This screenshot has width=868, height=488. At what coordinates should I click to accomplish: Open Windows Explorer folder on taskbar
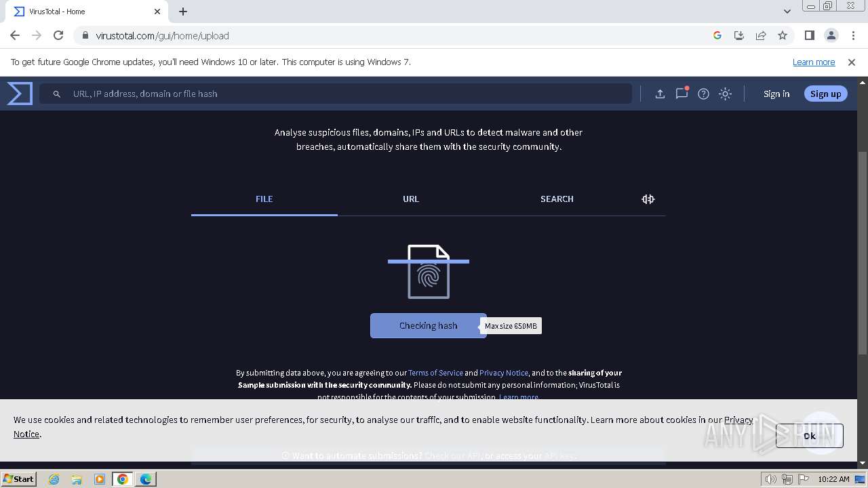click(x=77, y=479)
